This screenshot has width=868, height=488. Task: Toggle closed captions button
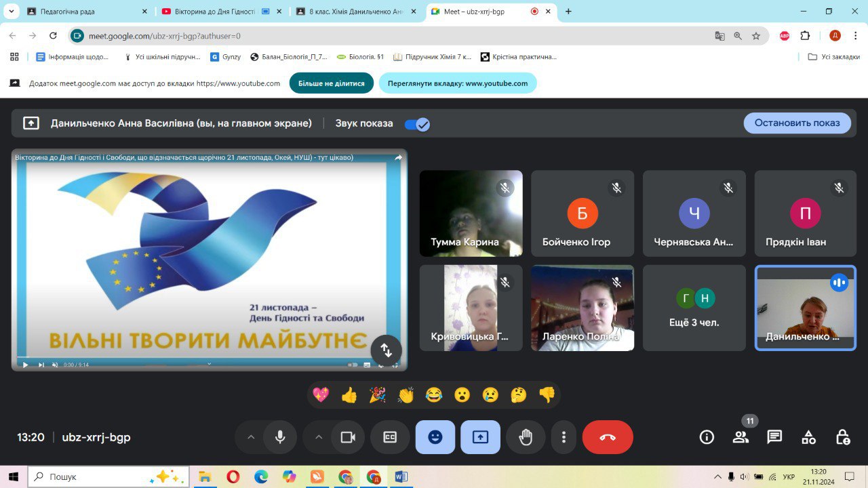390,437
